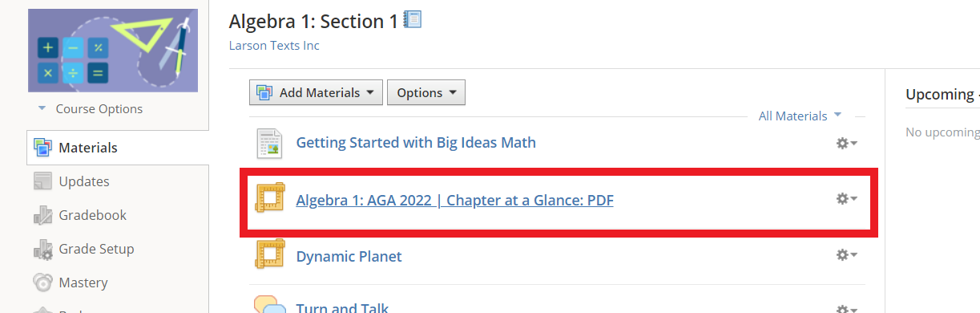
Task: Go to Updates in the sidebar
Action: [117, 181]
